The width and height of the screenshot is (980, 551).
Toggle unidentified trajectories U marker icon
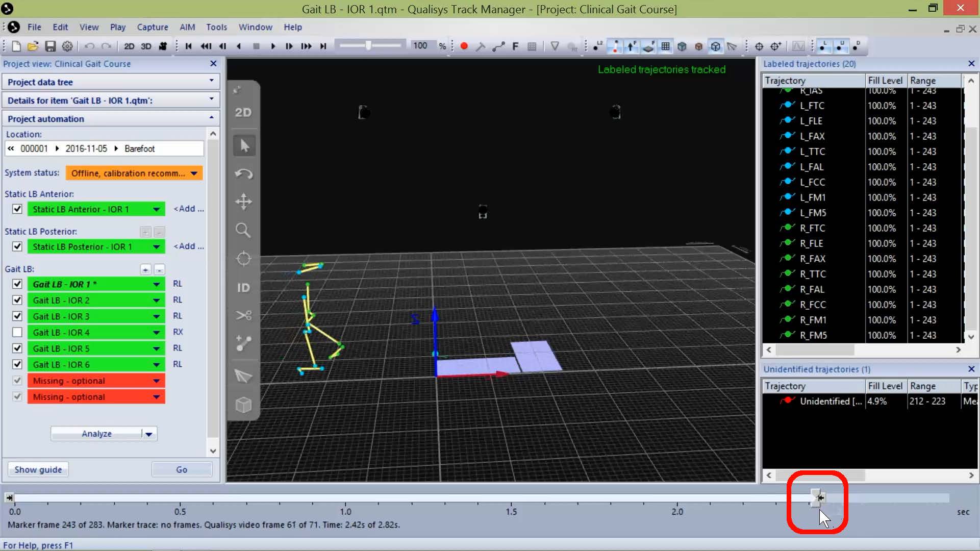840,46
